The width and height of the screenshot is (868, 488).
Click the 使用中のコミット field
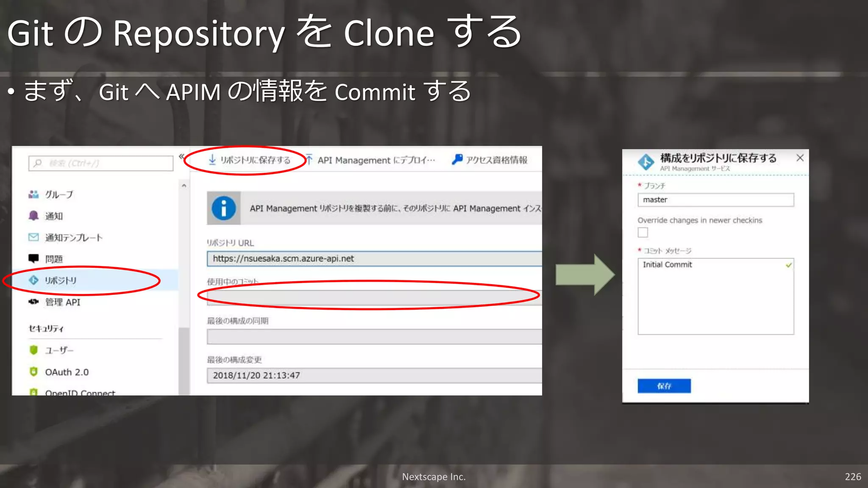(374, 297)
